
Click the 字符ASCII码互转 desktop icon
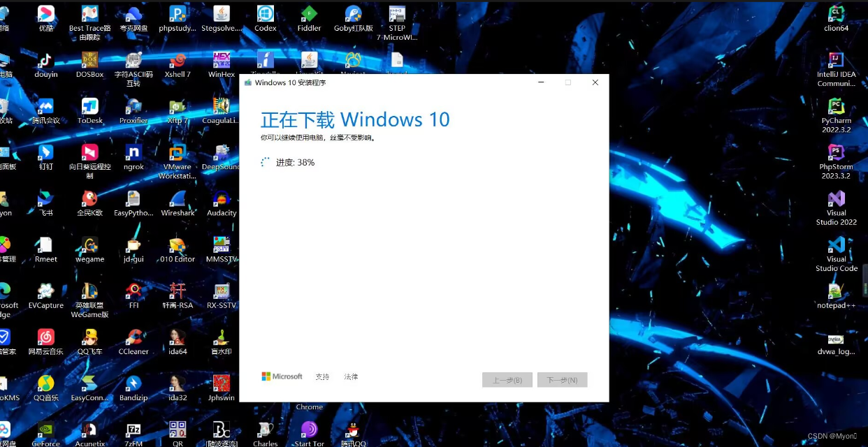pyautogui.click(x=133, y=69)
